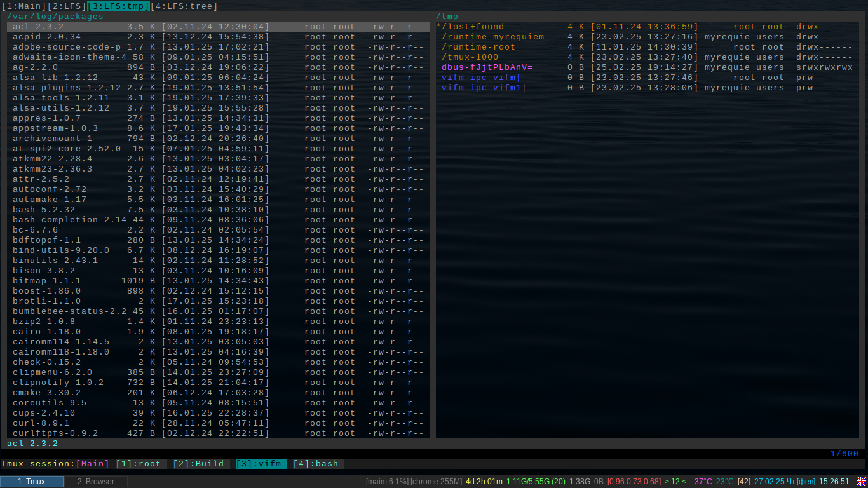Viewport: 868px width, 488px height.
Task: Click the UK flag keyboard layout icon
Action: 861,482
